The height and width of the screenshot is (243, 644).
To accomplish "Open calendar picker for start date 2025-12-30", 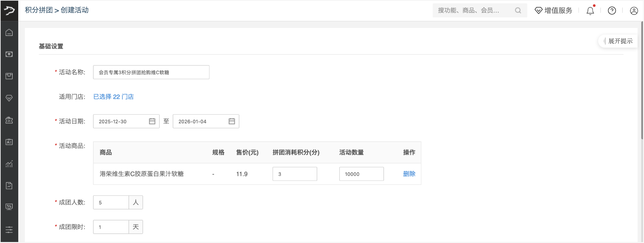I will tap(152, 121).
